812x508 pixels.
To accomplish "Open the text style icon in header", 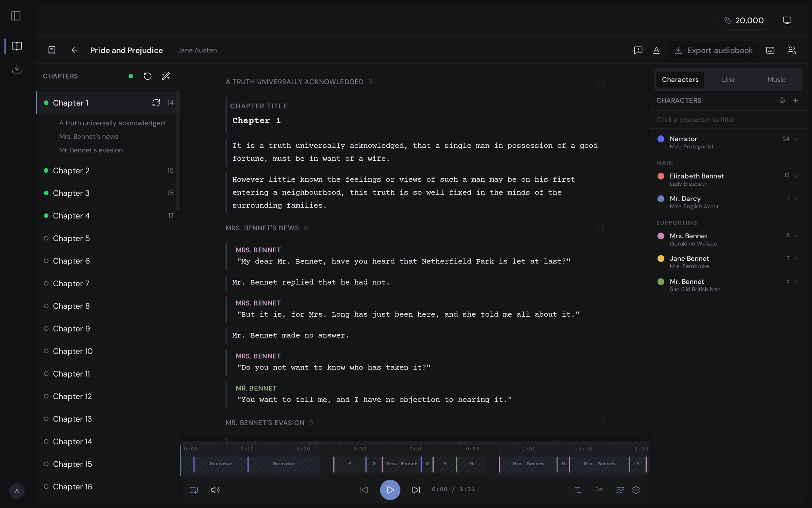I will point(656,50).
